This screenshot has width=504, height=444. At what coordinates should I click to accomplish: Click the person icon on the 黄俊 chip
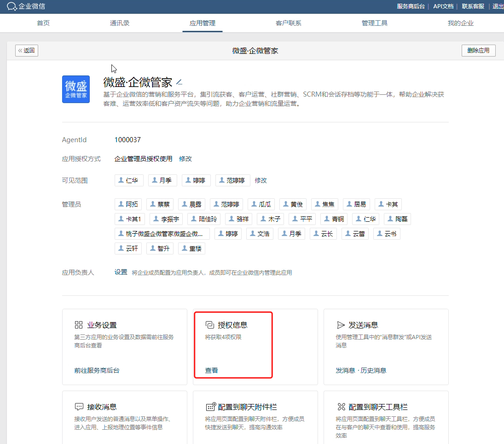[x=286, y=204]
